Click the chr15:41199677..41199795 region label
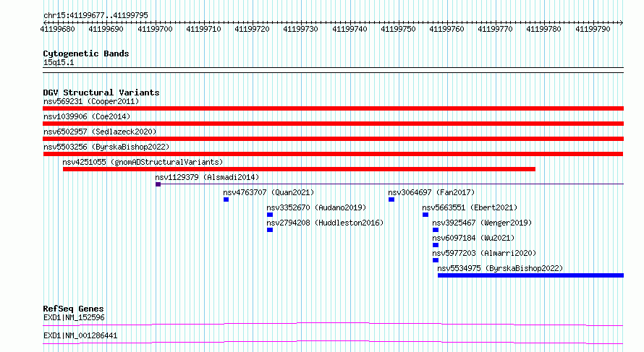The image size is (644, 352). [96, 16]
